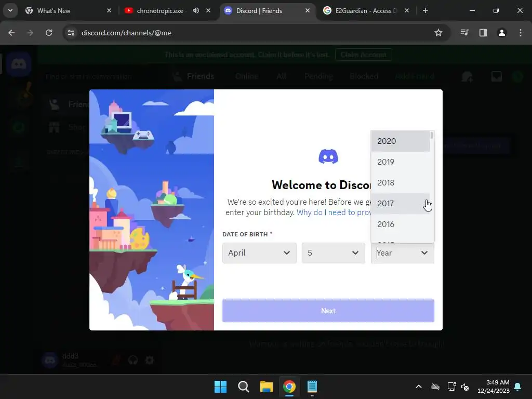Click the address bar URL
The image size is (532, 399).
126,33
